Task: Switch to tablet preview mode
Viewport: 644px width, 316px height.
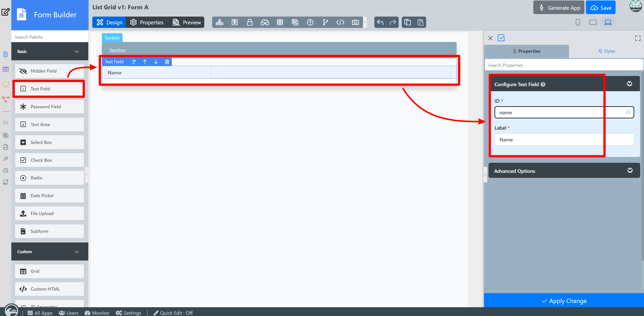Action: tap(593, 22)
